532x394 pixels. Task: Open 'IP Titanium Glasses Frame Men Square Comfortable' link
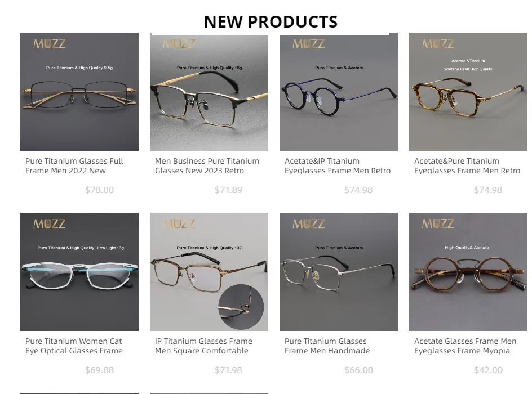click(203, 346)
